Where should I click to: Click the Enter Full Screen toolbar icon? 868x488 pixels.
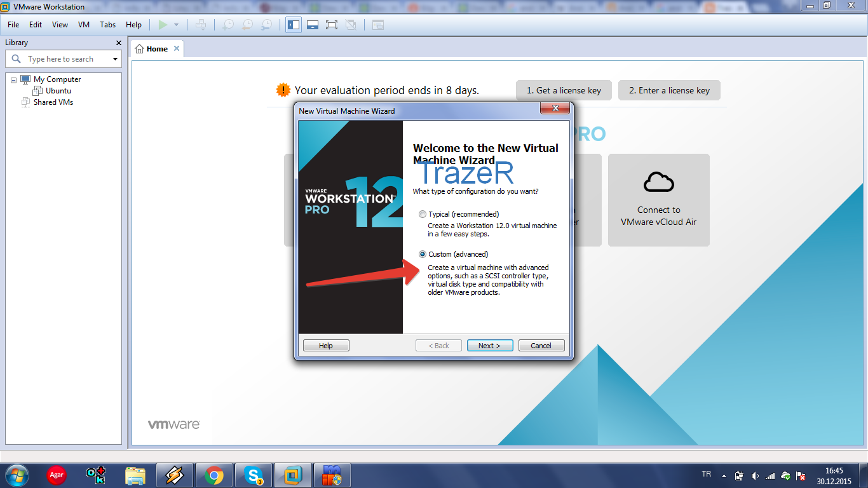(331, 25)
